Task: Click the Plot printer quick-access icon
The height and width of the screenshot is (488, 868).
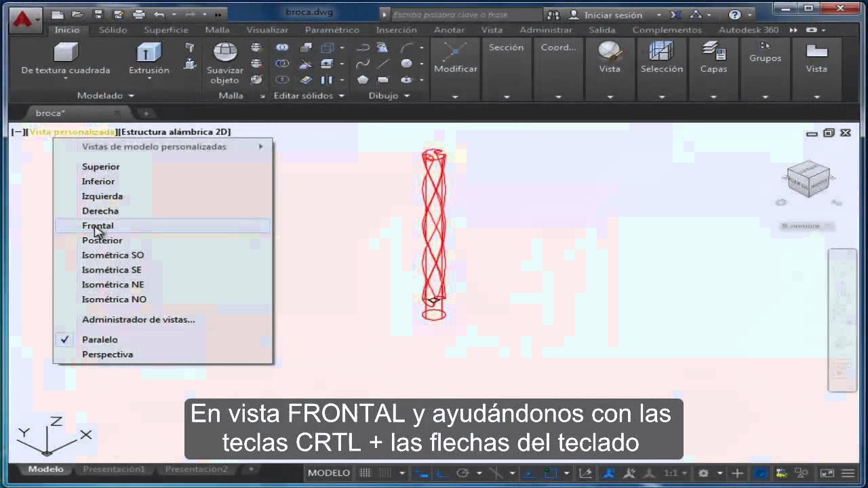Action: (x=139, y=14)
